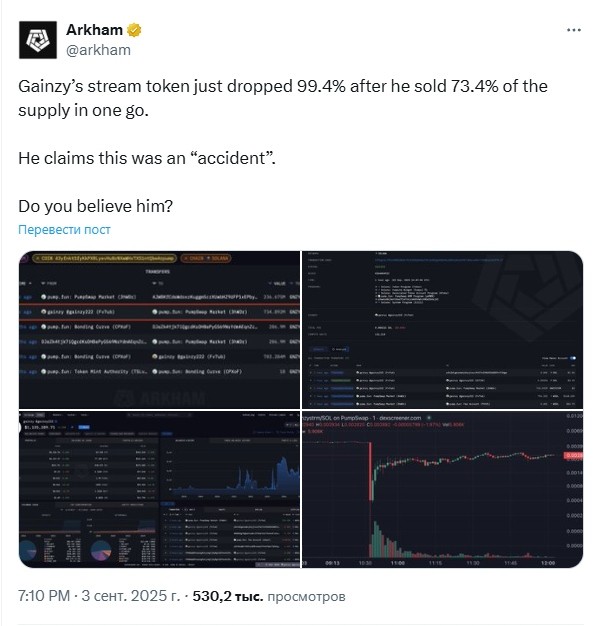Open the FROM column filter
The width and height of the screenshot is (597, 626).
coord(49,283)
